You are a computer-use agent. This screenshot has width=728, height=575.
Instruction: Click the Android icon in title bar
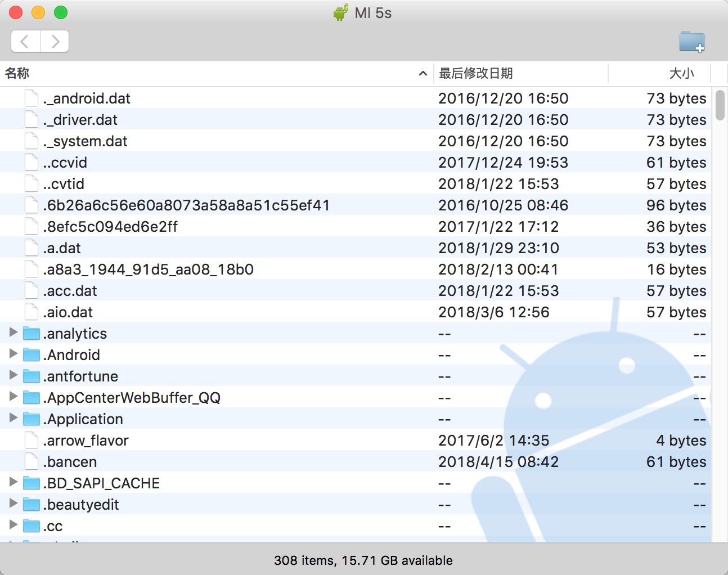pos(341,12)
